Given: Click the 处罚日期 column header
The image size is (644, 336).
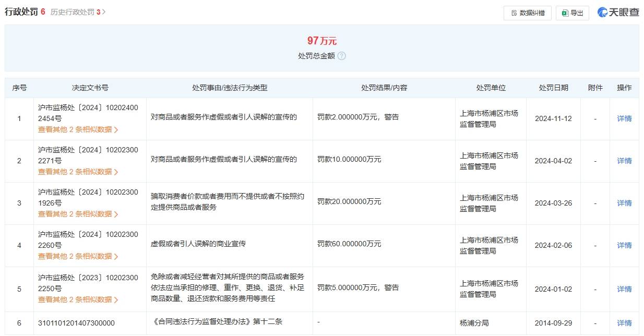Looking at the screenshot, I should coord(554,88).
